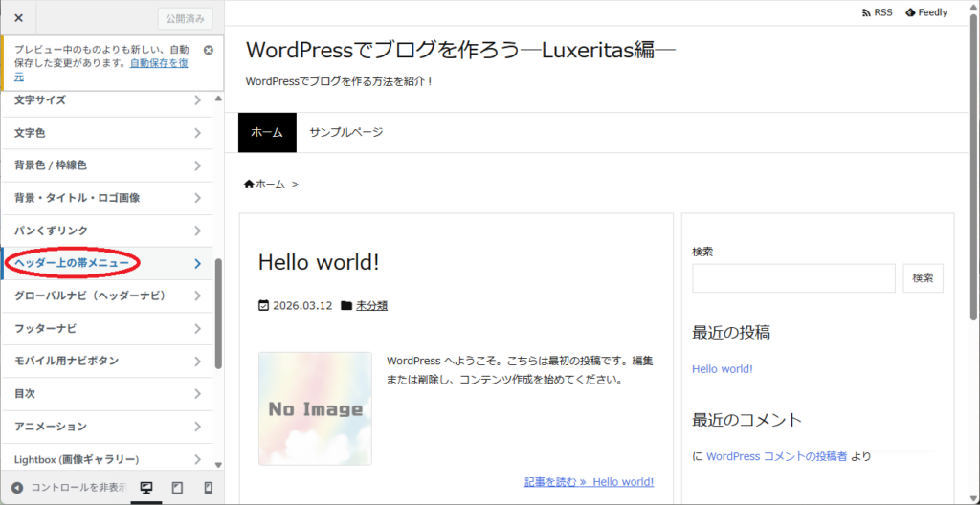The image size is (980, 505).
Task: Click the WordPress コメントの投稿者 link
Action: click(x=777, y=457)
